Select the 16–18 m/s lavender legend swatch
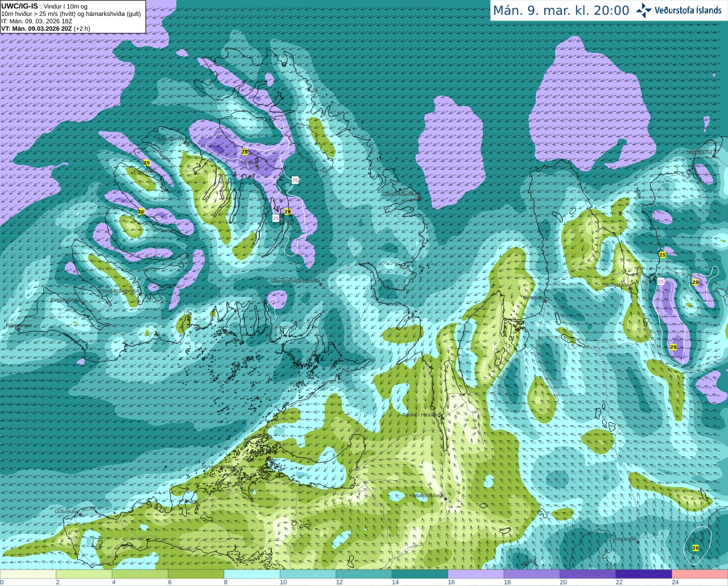Screen dimensions: 728x586 click(x=476, y=574)
